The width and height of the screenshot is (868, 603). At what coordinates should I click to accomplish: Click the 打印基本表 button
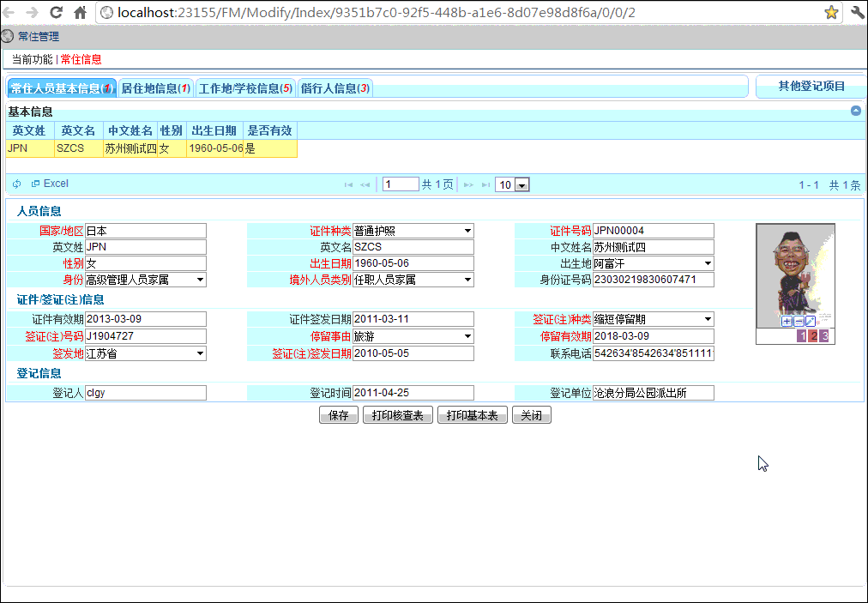[x=473, y=415]
